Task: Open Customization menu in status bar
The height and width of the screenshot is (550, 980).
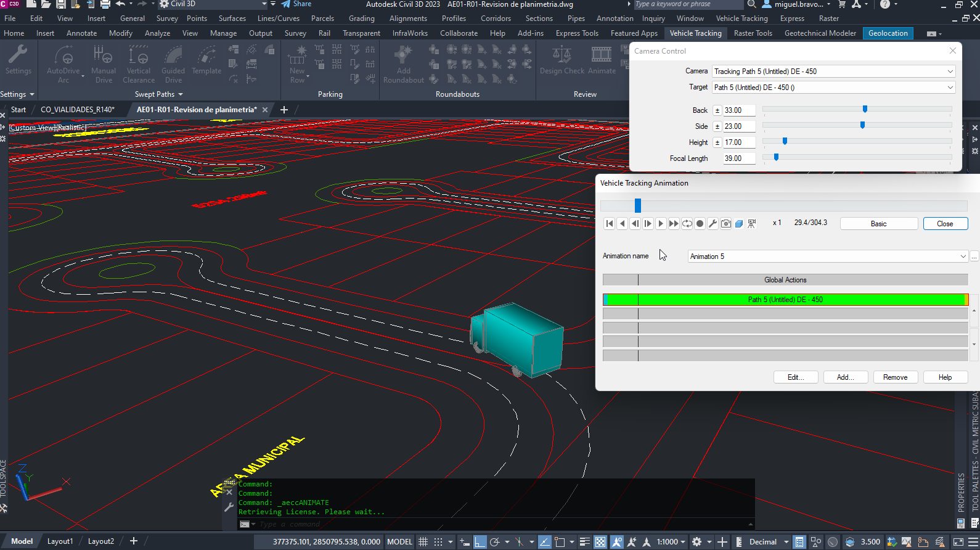Action: (974, 542)
